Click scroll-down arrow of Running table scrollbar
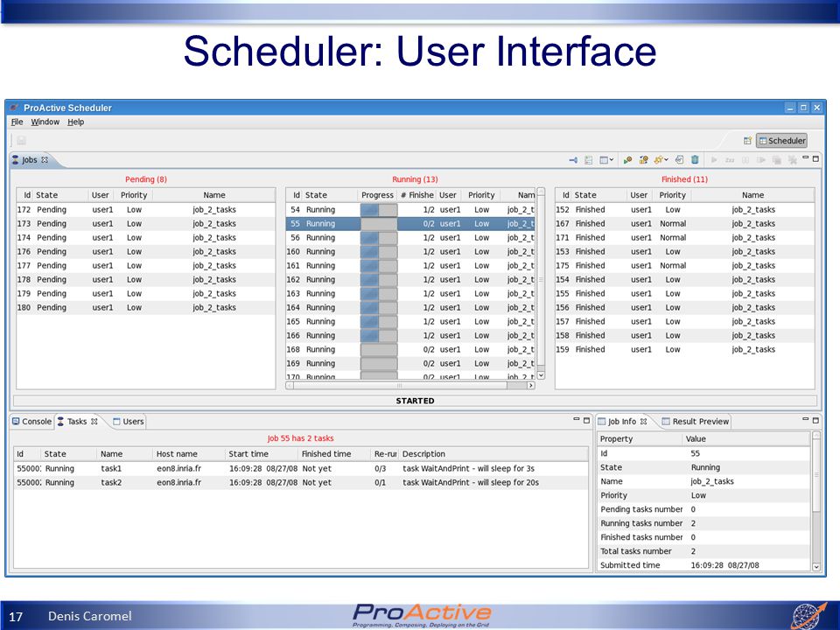 coord(541,375)
